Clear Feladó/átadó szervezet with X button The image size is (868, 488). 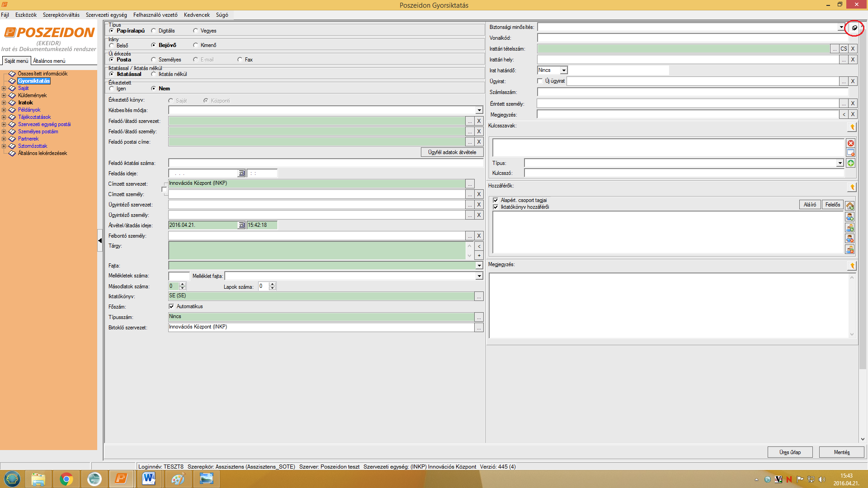(479, 121)
